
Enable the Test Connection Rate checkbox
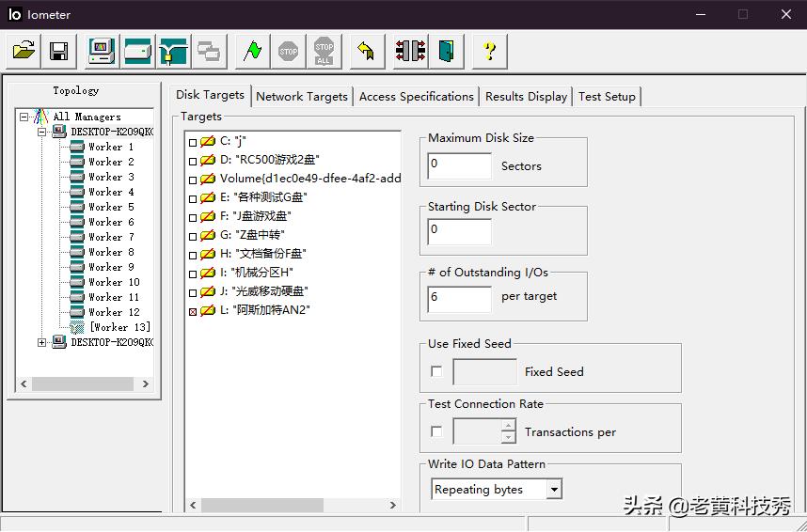436,431
